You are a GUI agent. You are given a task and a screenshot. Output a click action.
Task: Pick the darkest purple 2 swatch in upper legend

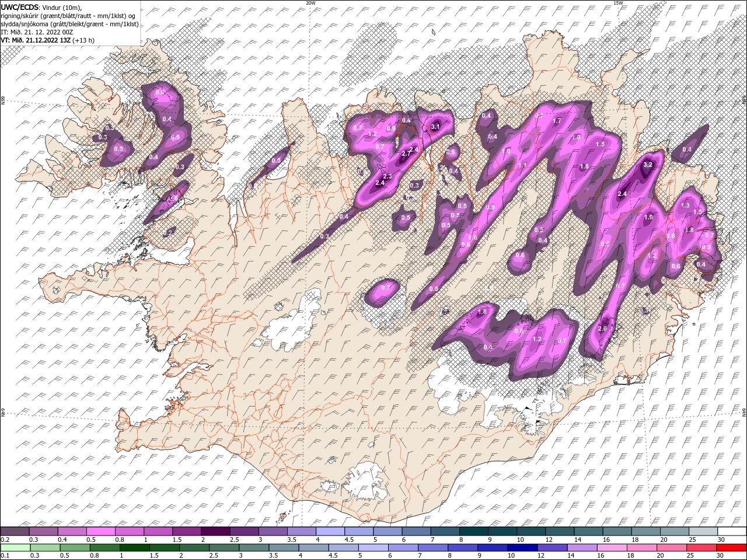point(215,531)
